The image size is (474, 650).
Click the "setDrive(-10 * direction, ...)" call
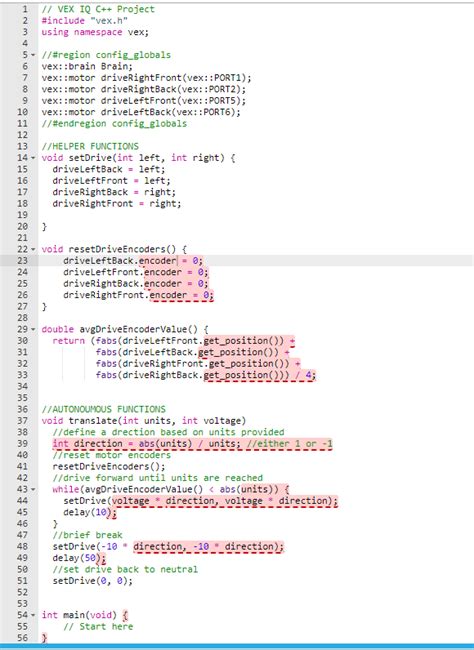168,547
